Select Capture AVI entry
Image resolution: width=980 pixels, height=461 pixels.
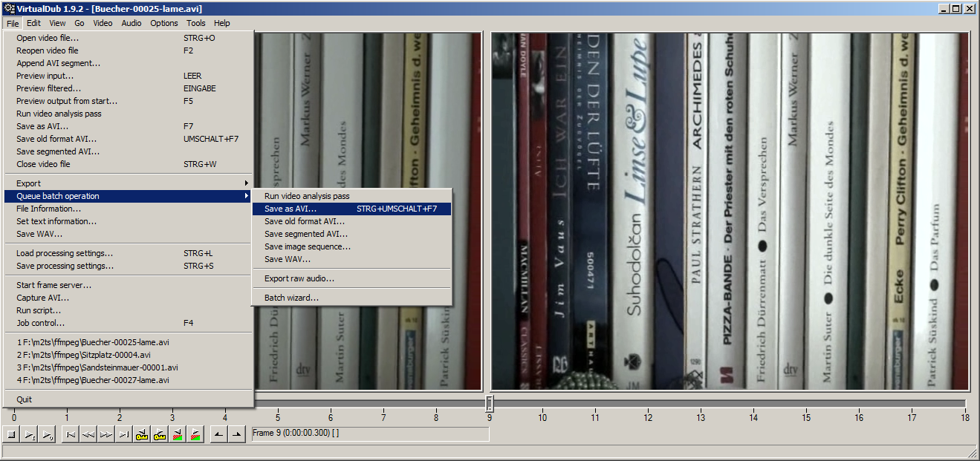[129, 298]
